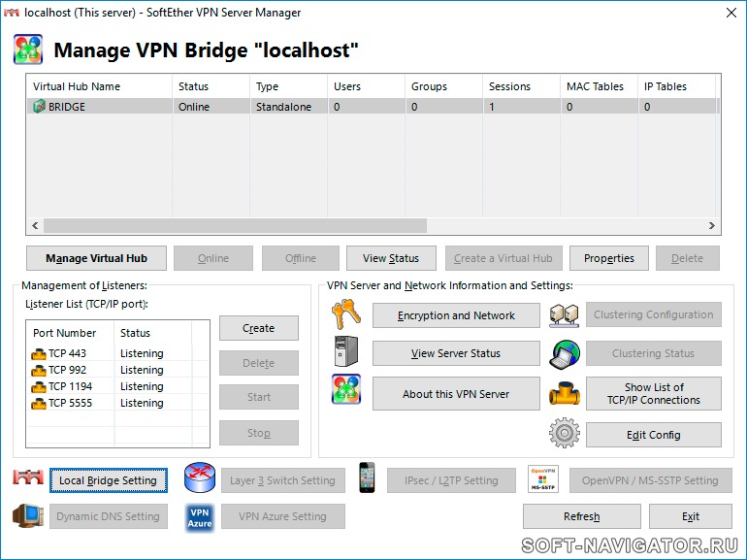The height and width of the screenshot is (560, 747).
Task: Click the listener Delete button
Action: (259, 363)
